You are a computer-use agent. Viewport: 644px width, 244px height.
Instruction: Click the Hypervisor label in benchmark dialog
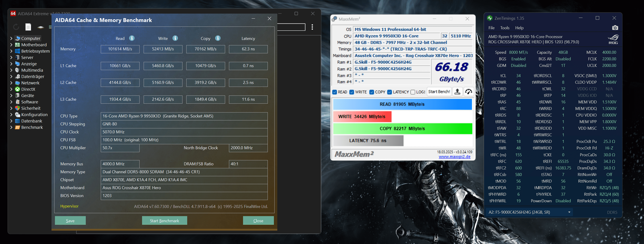[x=69, y=206]
